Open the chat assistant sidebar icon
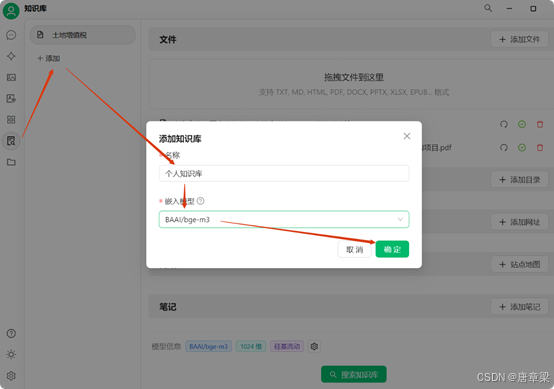The height and width of the screenshot is (389, 554). coord(11,35)
